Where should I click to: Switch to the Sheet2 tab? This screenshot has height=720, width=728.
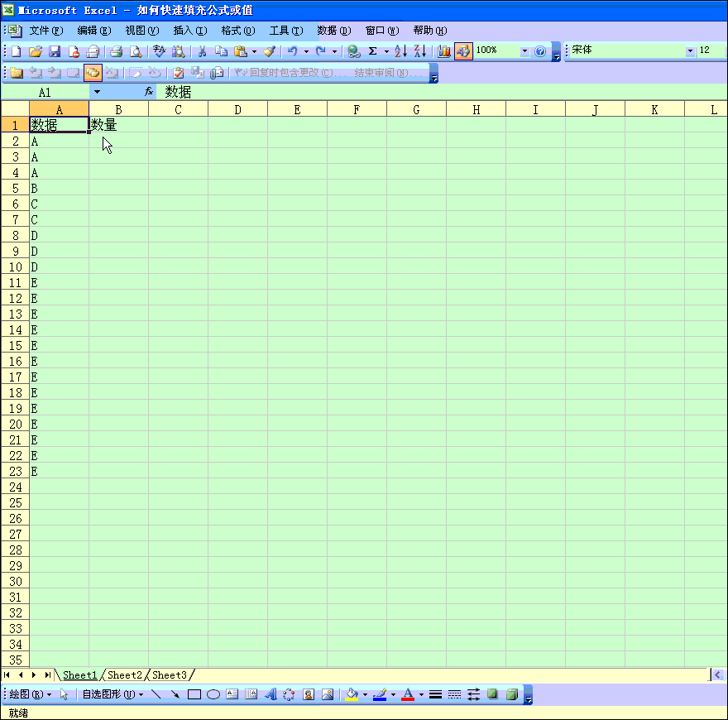(x=125, y=675)
